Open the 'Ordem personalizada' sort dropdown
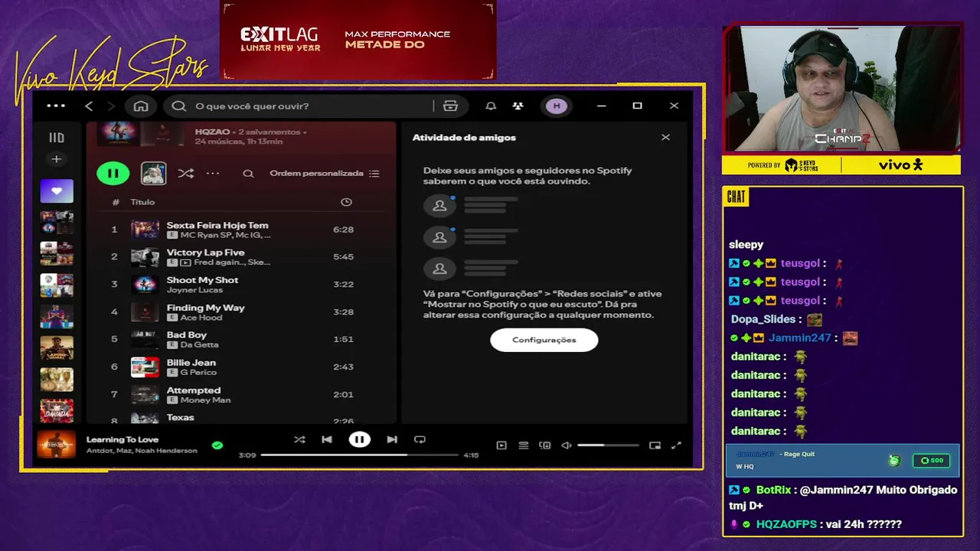 [x=325, y=173]
